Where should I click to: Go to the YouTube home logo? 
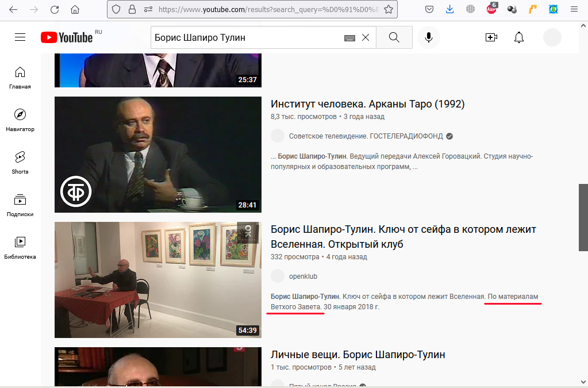point(67,37)
